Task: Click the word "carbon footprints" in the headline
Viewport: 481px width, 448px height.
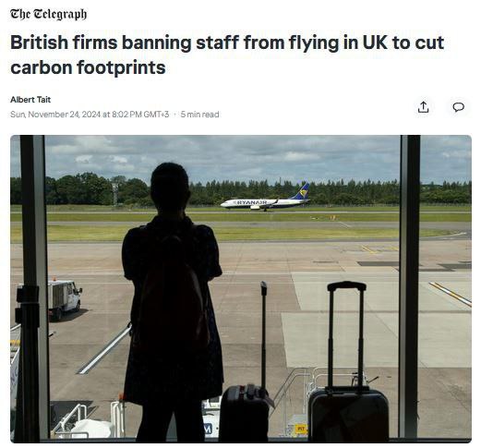Action: tap(88, 67)
